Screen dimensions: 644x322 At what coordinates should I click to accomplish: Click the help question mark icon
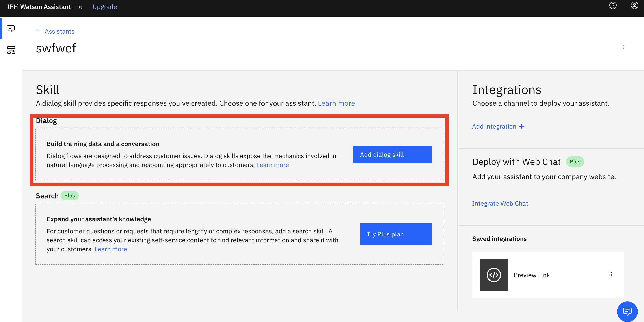pos(613,6)
